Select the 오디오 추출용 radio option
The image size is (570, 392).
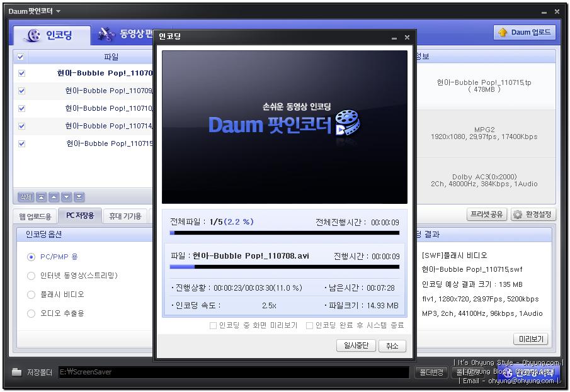point(31,313)
